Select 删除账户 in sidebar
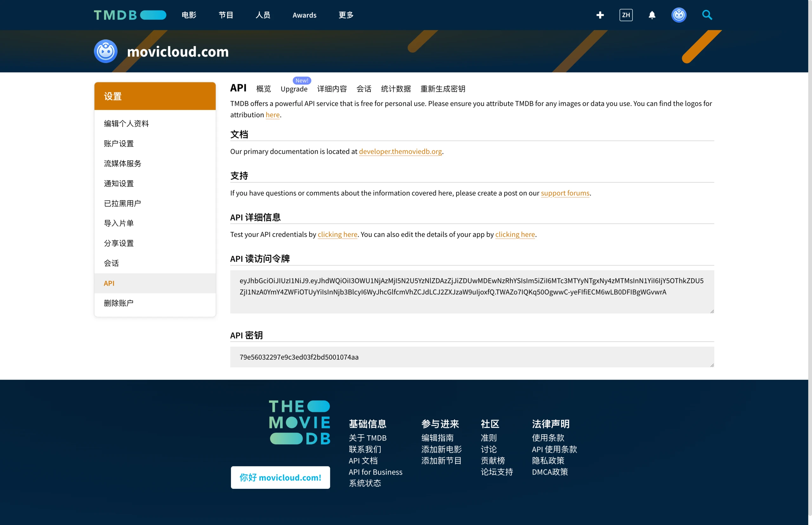 (x=155, y=303)
